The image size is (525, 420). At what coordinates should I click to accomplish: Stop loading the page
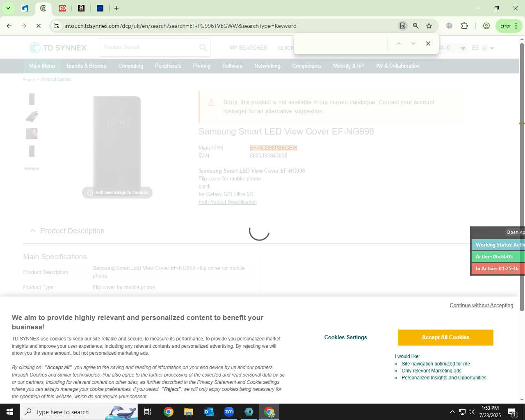point(38,26)
